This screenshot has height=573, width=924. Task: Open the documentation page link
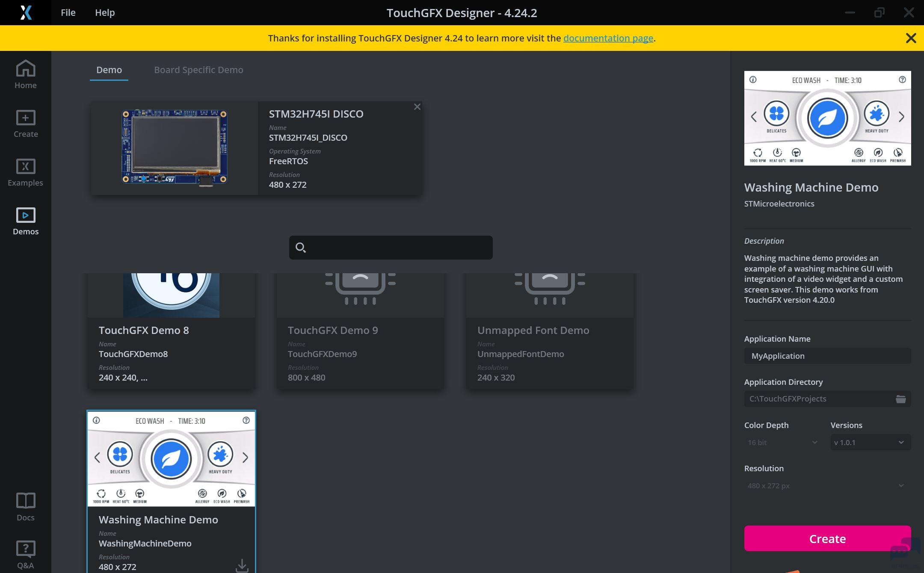608,38
